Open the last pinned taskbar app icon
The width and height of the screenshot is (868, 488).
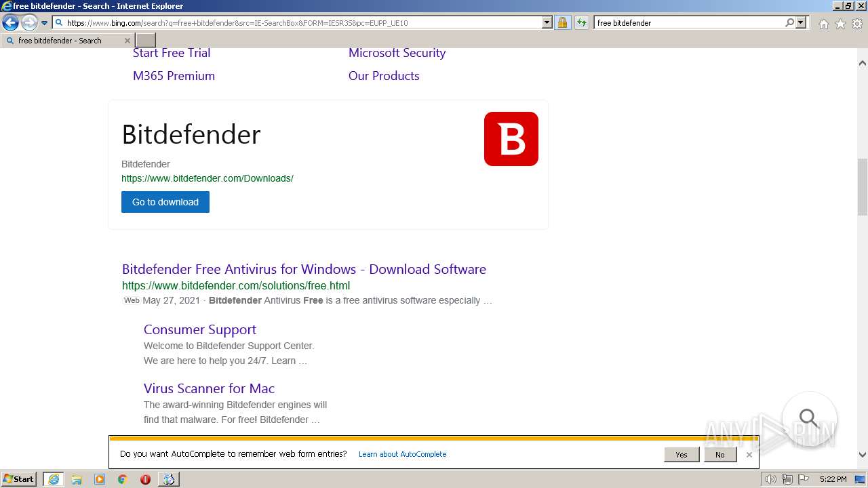[x=168, y=479]
